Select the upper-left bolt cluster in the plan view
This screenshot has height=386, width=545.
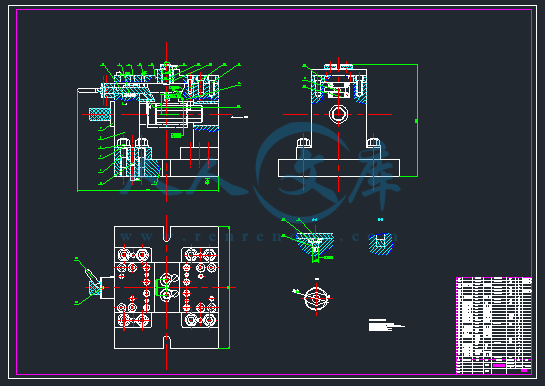point(133,255)
